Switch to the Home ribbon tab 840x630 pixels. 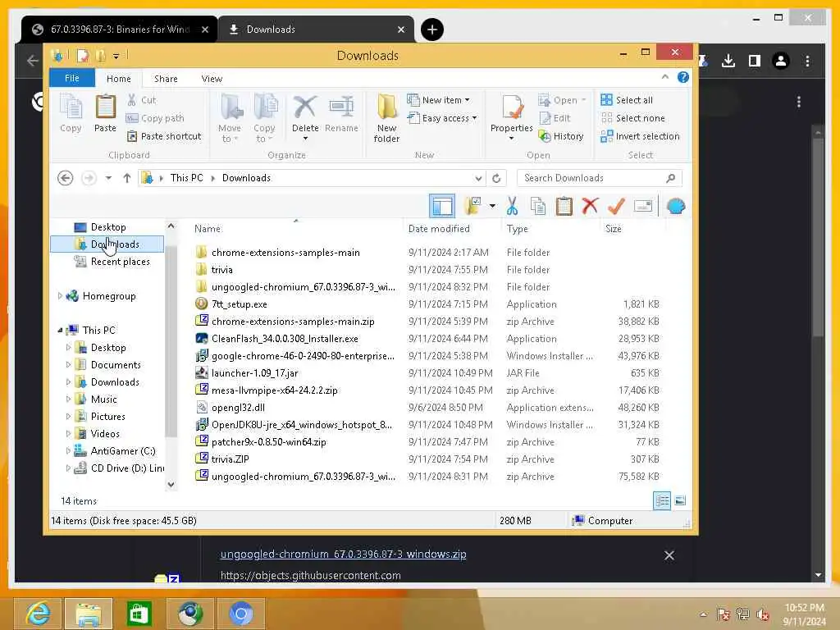click(x=118, y=79)
